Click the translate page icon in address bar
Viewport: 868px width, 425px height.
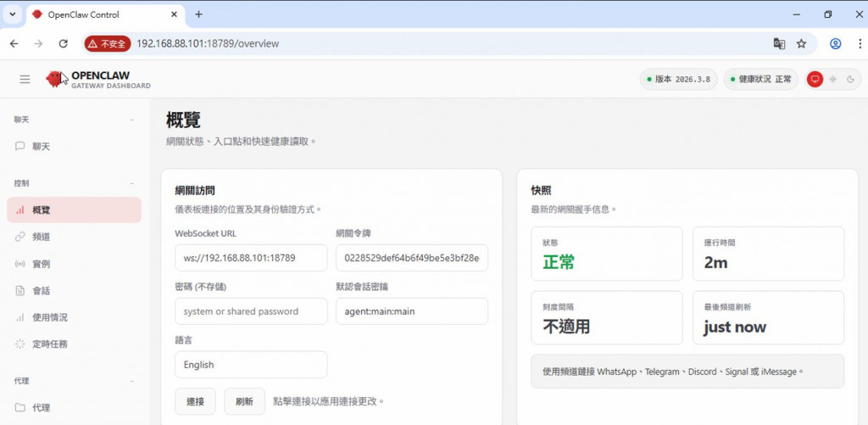(x=779, y=44)
